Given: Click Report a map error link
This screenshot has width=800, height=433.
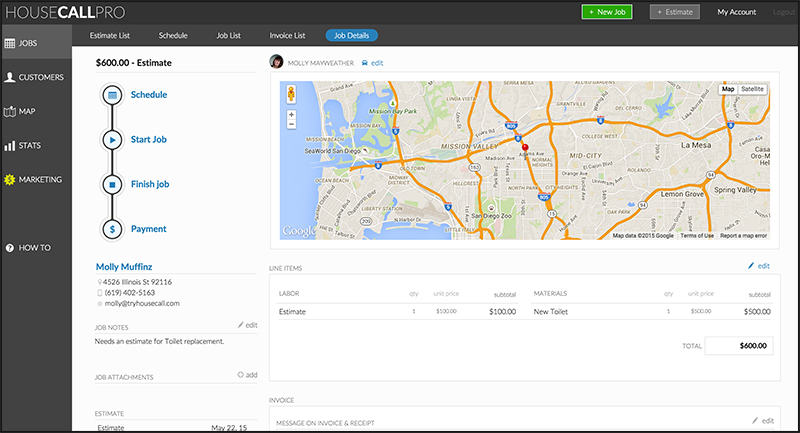Looking at the screenshot, I should click(x=743, y=236).
